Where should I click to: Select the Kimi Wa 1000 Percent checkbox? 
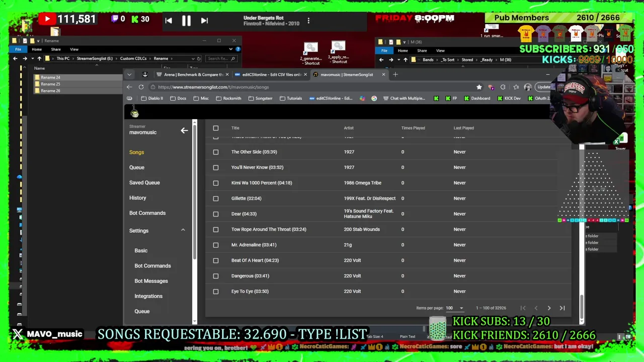tap(216, 183)
